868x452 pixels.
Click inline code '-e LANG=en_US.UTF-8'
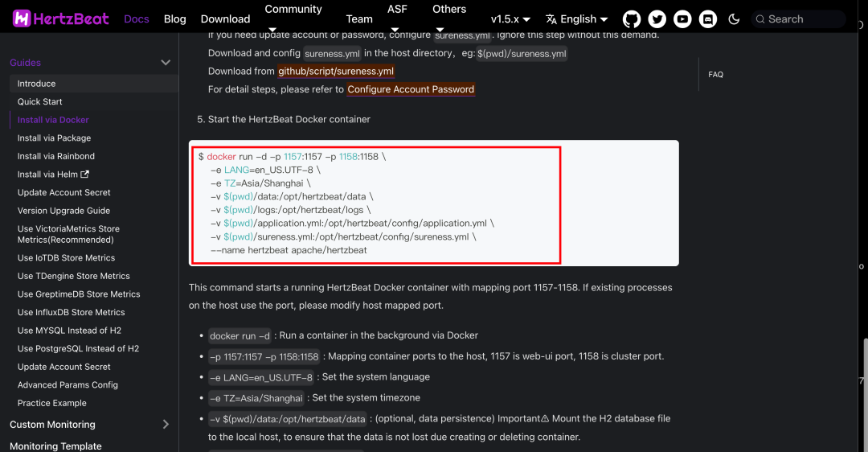tap(260, 377)
